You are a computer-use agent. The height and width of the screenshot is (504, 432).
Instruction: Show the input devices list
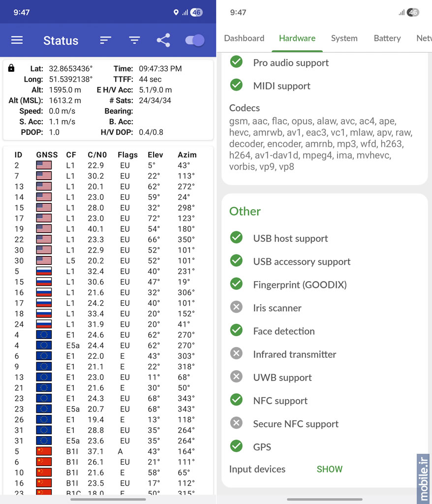(x=330, y=469)
